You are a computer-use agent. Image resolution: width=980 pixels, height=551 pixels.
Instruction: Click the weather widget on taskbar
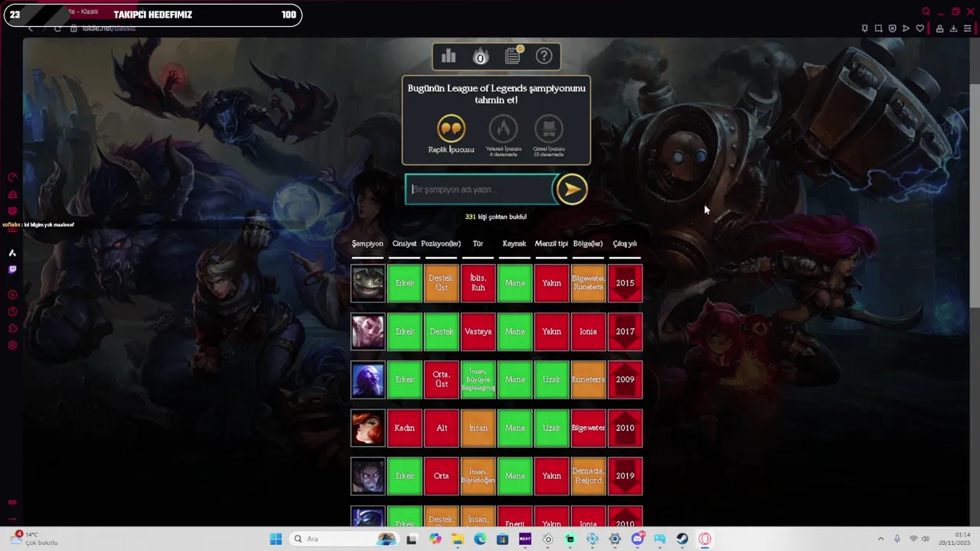[34, 539]
